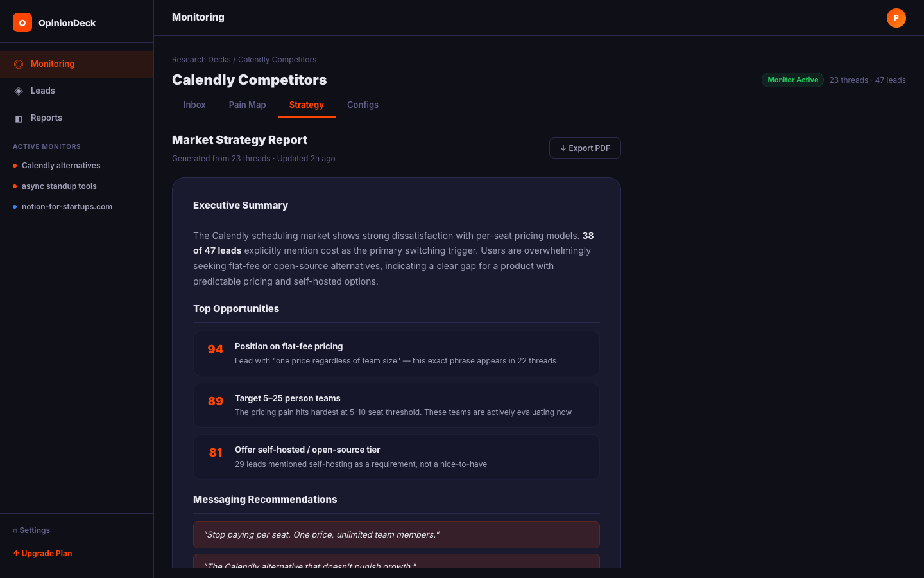Open Settings via the gear icon
This screenshot has width=924, height=578.
coord(14,530)
